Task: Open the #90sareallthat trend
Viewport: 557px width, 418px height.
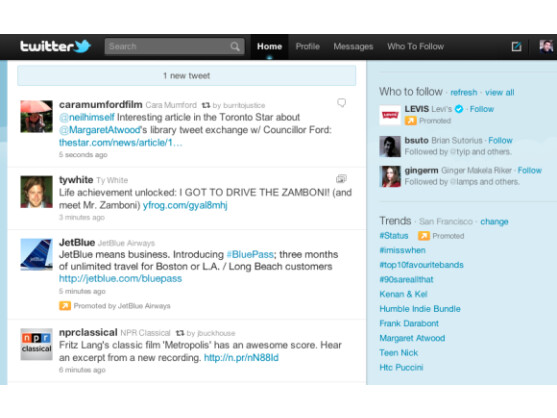Action: point(406,279)
